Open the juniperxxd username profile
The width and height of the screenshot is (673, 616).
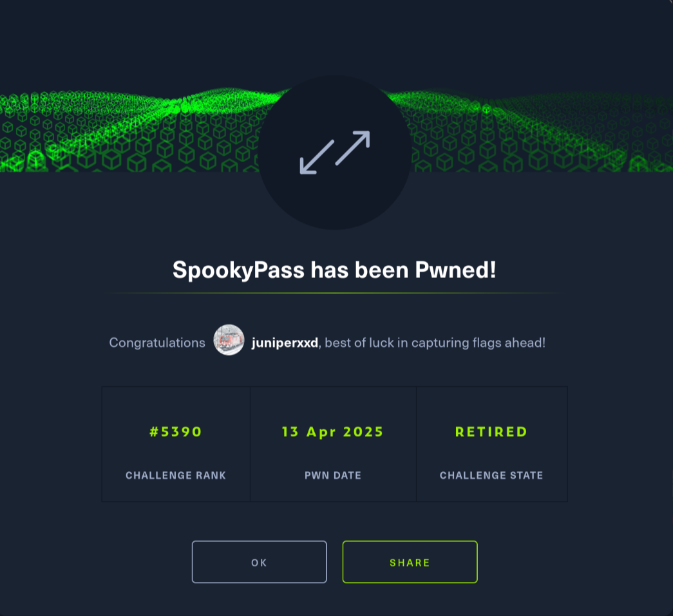(x=285, y=342)
